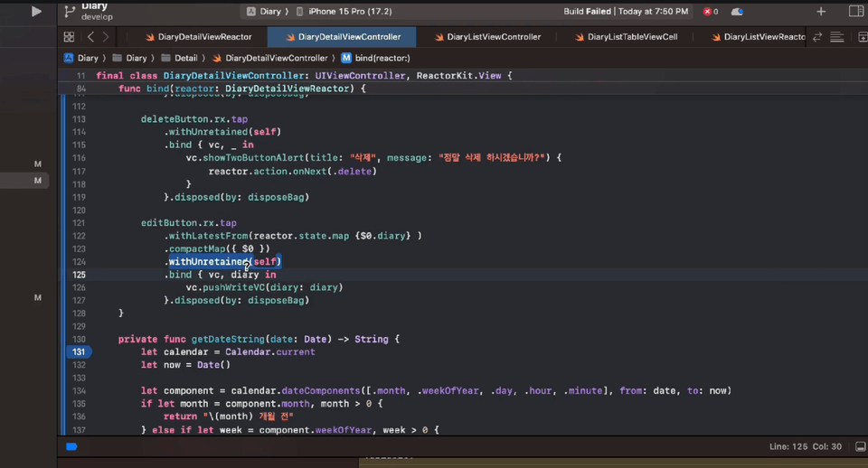Screen dimensions: 868x468
Task: Click develop branch label under Diary
Action: [97, 17]
